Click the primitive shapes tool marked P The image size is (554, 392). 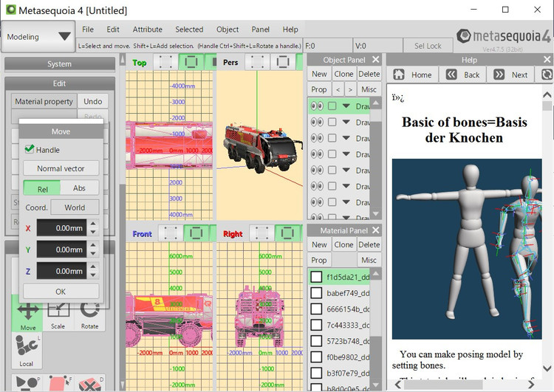click(27, 383)
